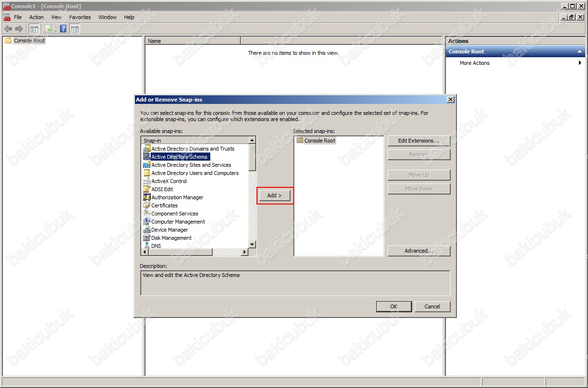Click the Export List toolbar icon
This screenshot has height=388, width=588.
pos(49,29)
